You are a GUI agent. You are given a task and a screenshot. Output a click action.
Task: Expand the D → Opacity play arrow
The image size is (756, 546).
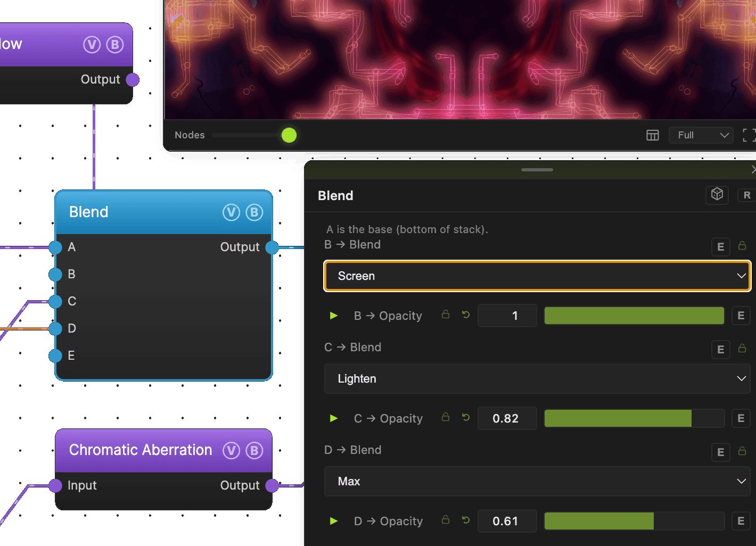334,521
